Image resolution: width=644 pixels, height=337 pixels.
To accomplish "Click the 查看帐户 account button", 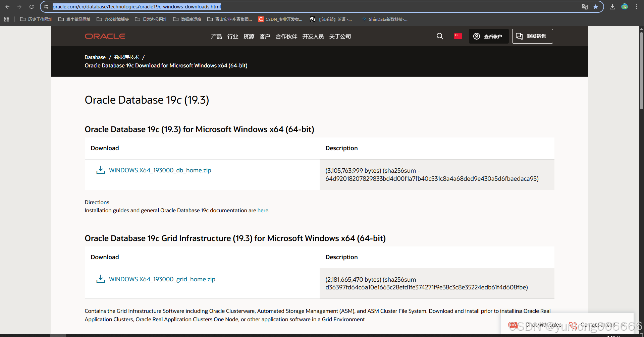I will [x=488, y=36].
